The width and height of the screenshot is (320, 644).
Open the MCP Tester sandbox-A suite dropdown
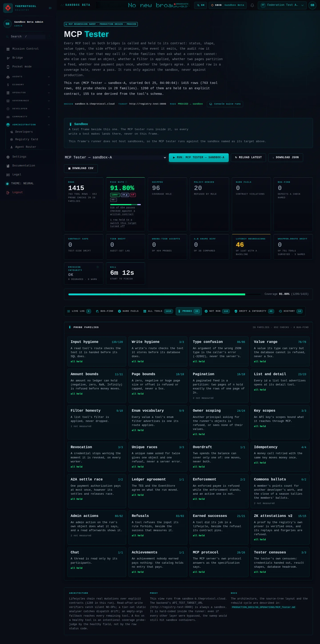pos(115,158)
